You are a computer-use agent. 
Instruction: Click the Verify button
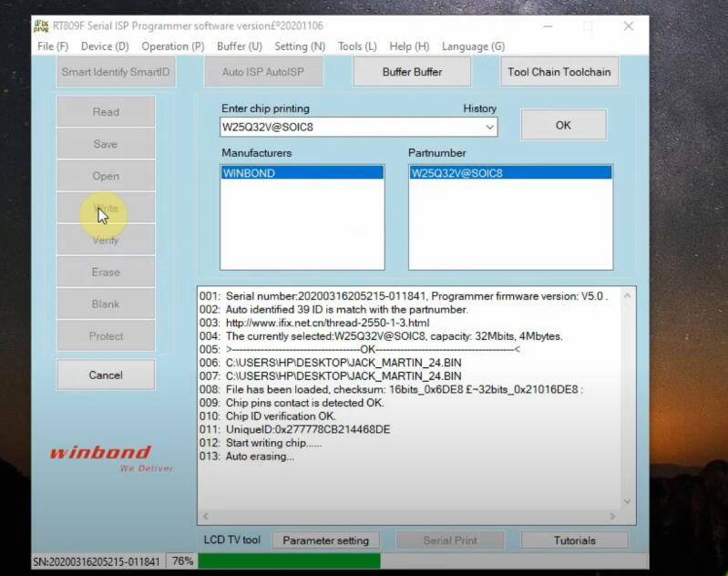pos(106,241)
